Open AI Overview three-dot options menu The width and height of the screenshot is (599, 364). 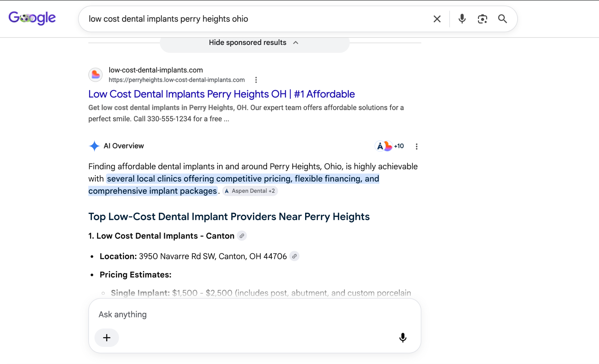point(416,147)
